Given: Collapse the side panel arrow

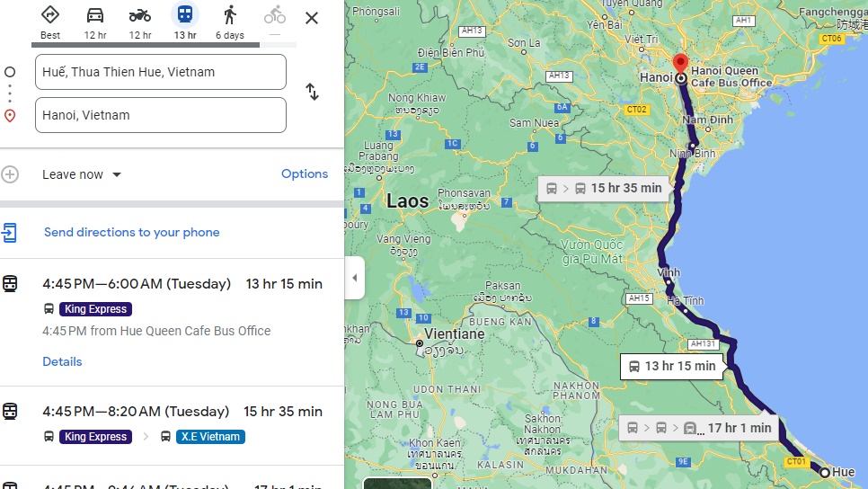Looking at the screenshot, I should point(354,278).
